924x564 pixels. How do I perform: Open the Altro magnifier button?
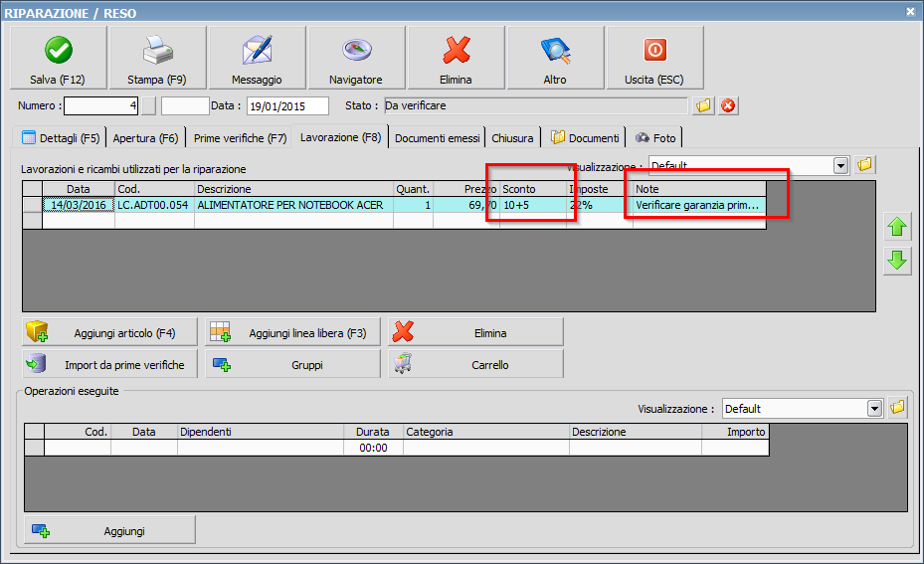point(556,58)
